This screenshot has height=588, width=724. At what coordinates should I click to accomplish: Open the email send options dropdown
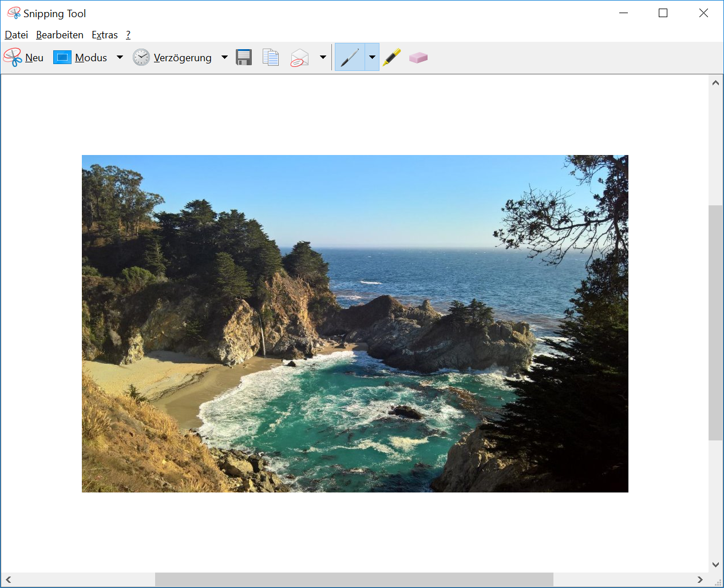(323, 57)
